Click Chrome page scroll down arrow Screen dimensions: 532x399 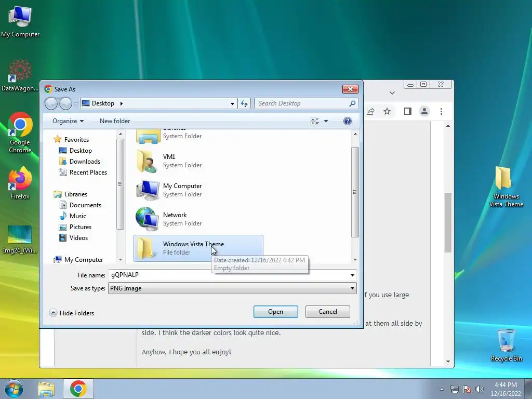(x=448, y=362)
